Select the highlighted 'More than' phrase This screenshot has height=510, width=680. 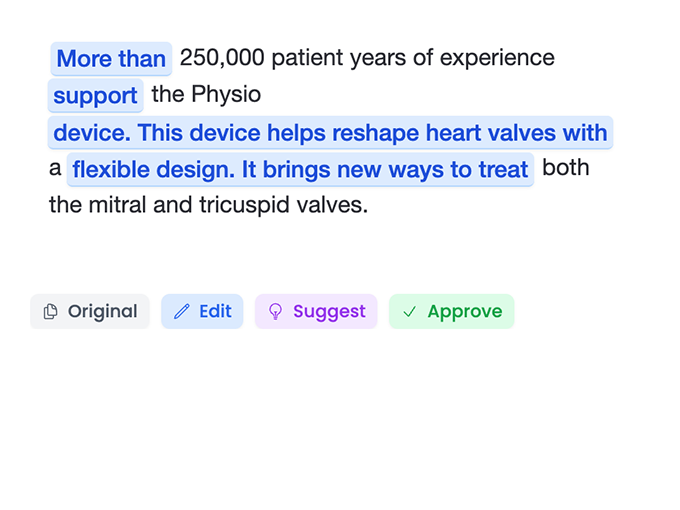[x=111, y=59]
